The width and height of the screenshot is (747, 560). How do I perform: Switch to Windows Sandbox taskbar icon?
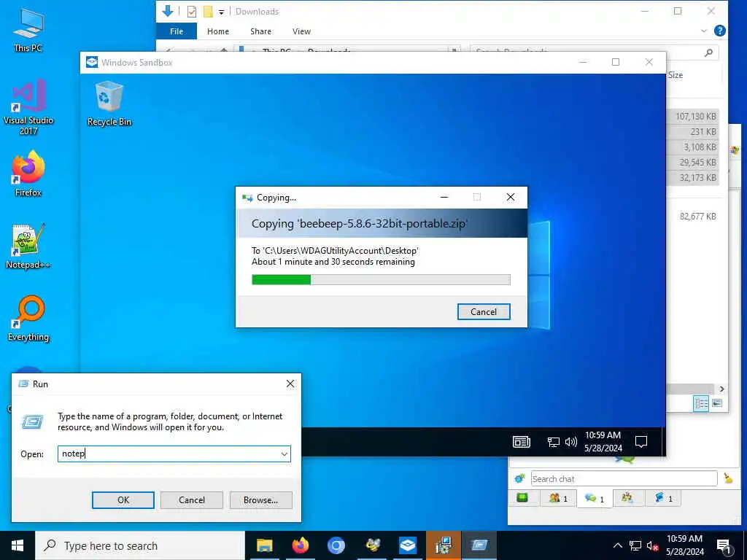point(408,545)
